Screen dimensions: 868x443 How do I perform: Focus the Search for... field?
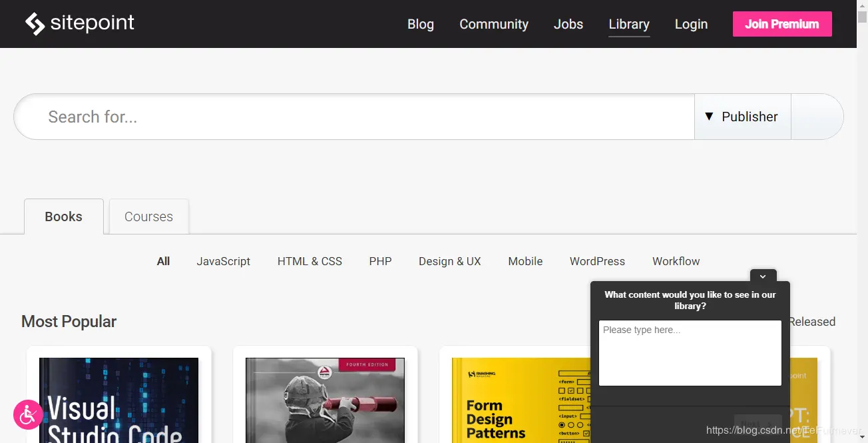pos(354,117)
